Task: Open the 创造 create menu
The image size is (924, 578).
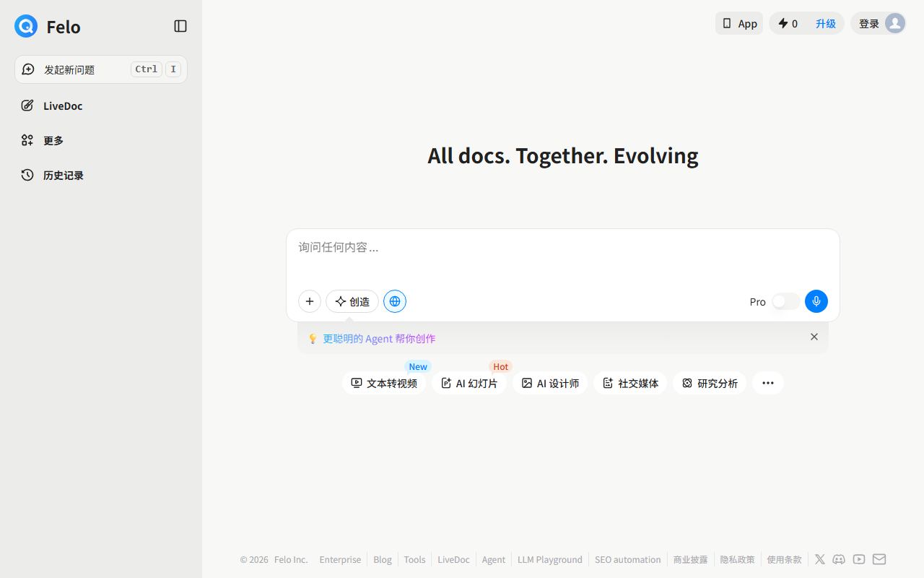Action: coord(352,301)
